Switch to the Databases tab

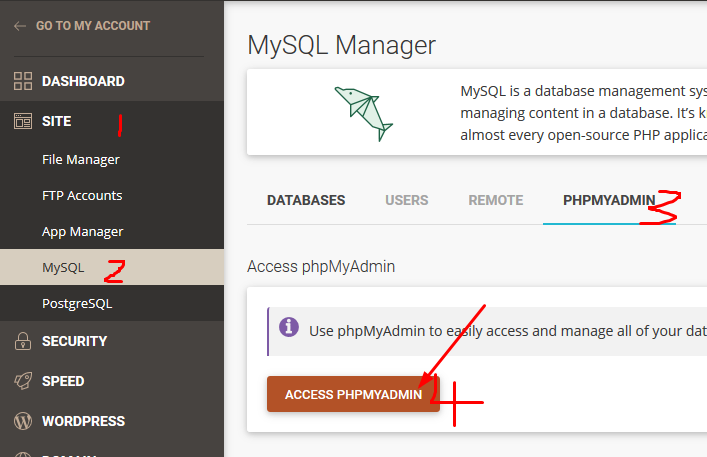click(x=306, y=200)
